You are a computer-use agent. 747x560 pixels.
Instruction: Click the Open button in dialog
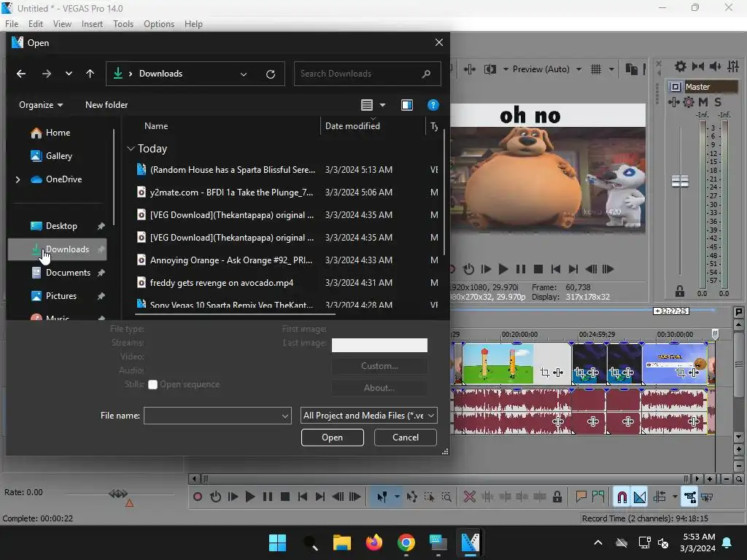(x=332, y=437)
